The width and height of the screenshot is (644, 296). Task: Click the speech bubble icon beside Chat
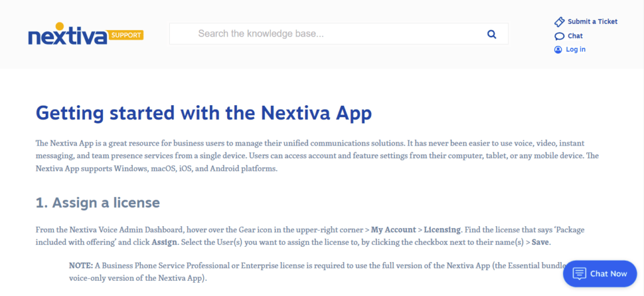[559, 36]
